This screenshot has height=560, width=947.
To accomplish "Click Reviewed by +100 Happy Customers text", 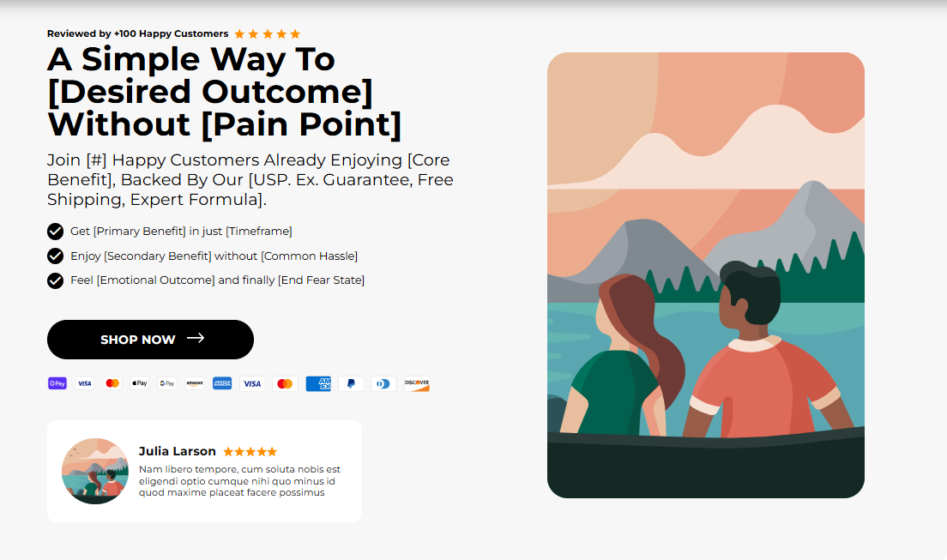I will click(x=138, y=33).
